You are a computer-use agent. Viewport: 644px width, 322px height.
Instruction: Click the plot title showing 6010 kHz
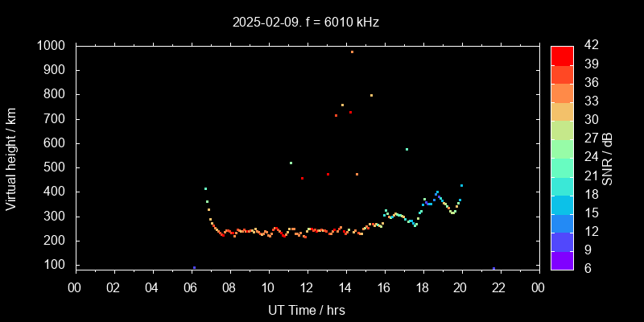tap(306, 23)
